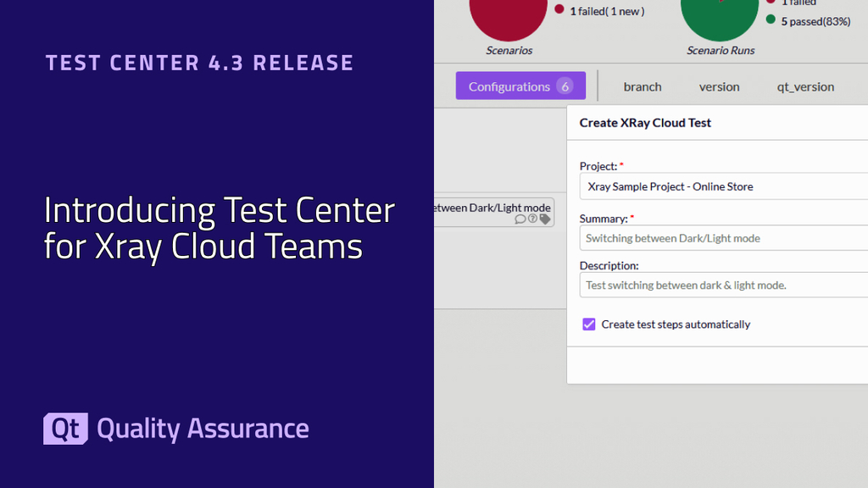Disable the Create test steps automatically checkbox

click(588, 324)
